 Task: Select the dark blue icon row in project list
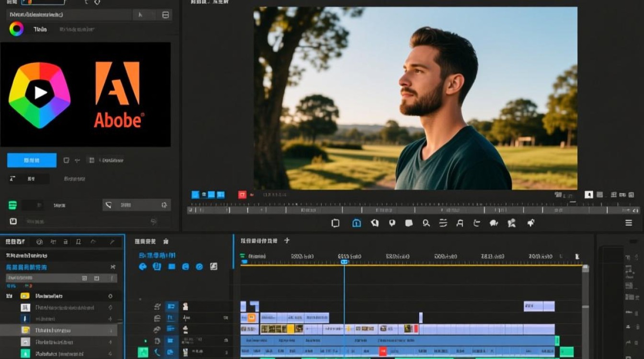click(x=61, y=319)
